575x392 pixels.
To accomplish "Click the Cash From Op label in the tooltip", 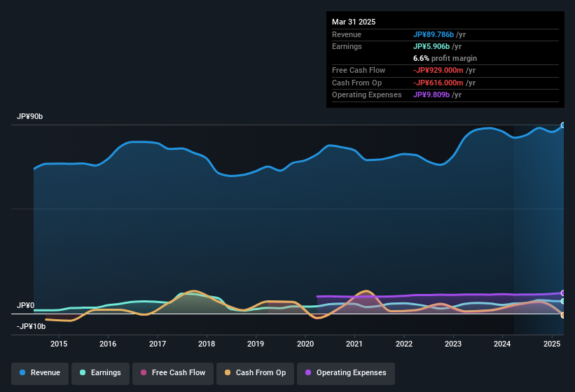I will click(x=356, y=83).
